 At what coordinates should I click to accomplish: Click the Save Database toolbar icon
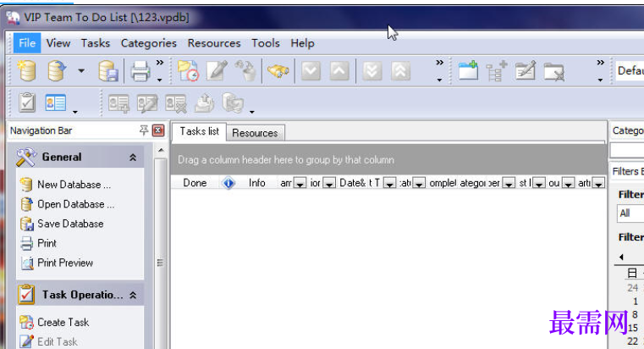(x=109, y=70)
